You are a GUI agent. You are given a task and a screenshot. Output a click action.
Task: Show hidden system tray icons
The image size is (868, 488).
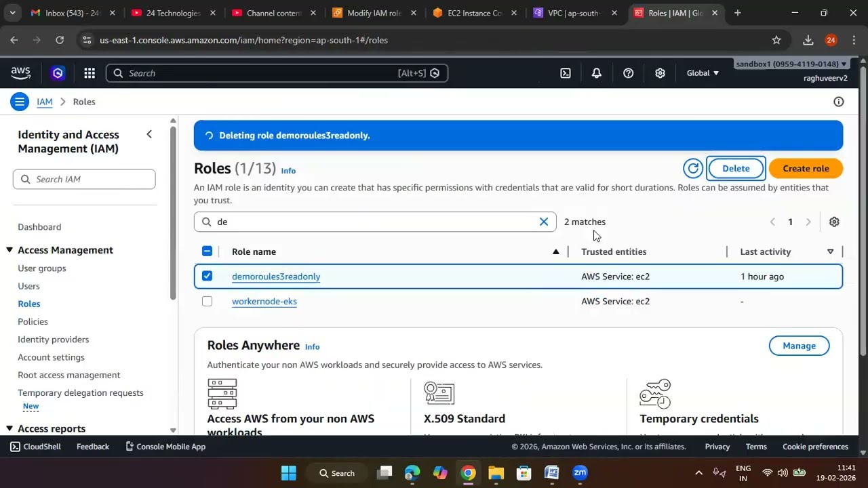click(698, 473)
